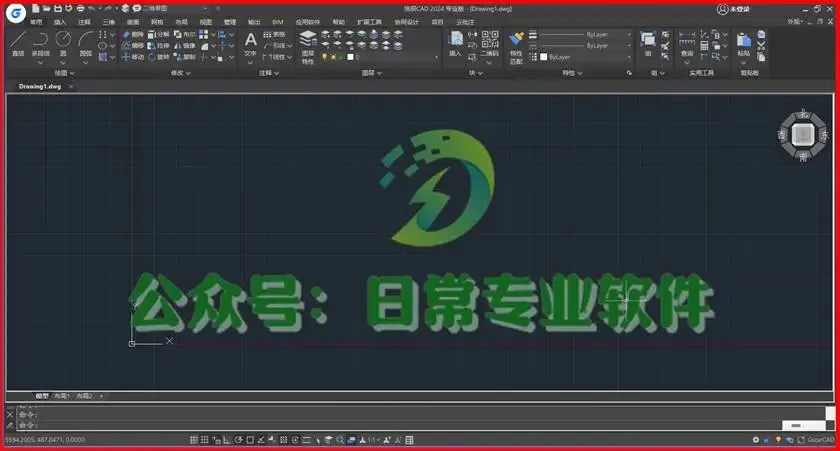Select the Polyline (多段线) tool
This screenshot has width=840, height=451.
click(x=41, y=43)
